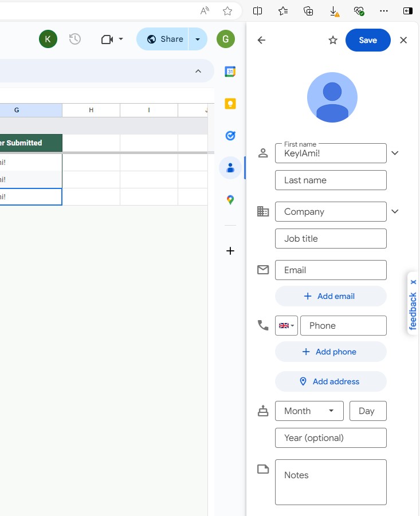Click the Add email button
The width and height of the screenshot is (420, 516).
click(x=331, y=296)
